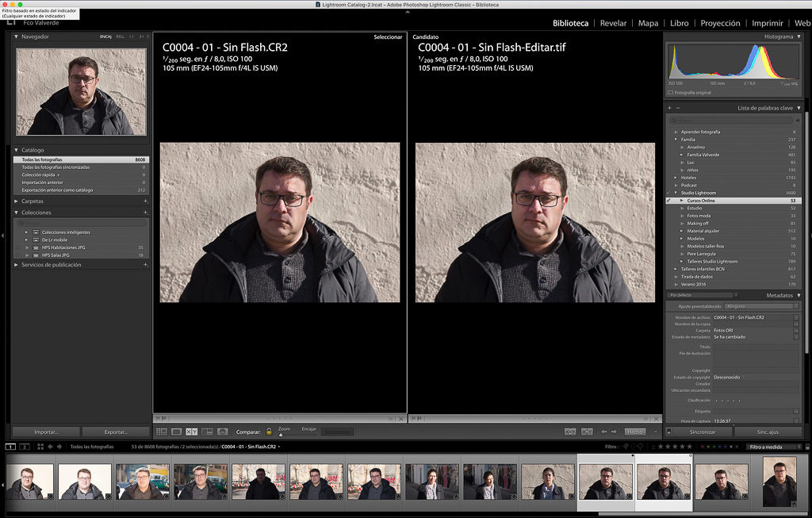The height and width of the screenshot is (518, 812).
Task: Select next photo with the right arrow near Hecho
Action: [614, 432]
